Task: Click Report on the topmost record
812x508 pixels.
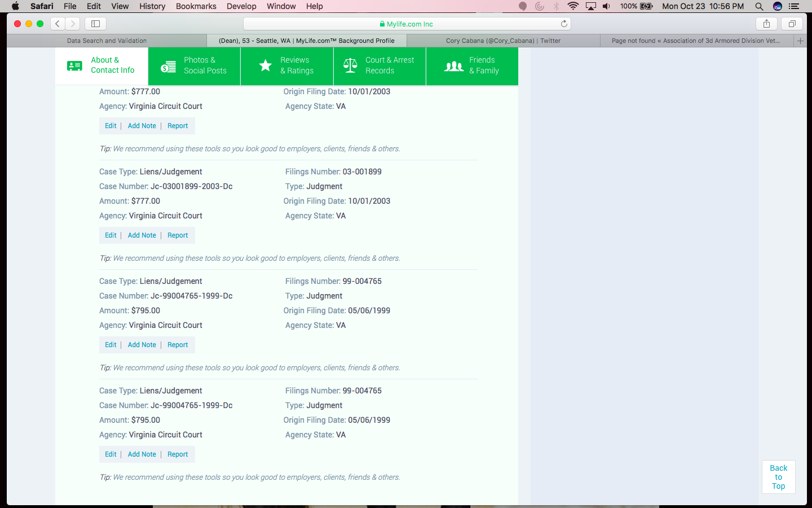Action: click(x=178, y=126)
